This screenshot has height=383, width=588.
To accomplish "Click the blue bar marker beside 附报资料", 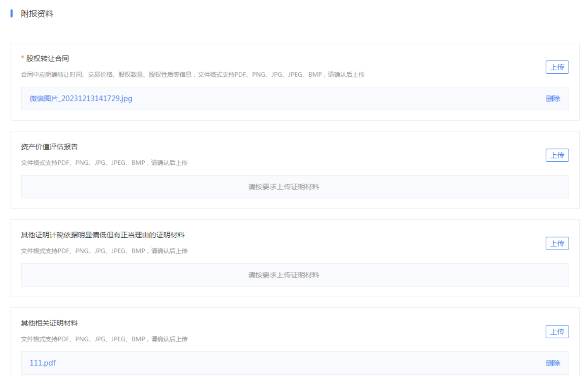I will 12,14.
